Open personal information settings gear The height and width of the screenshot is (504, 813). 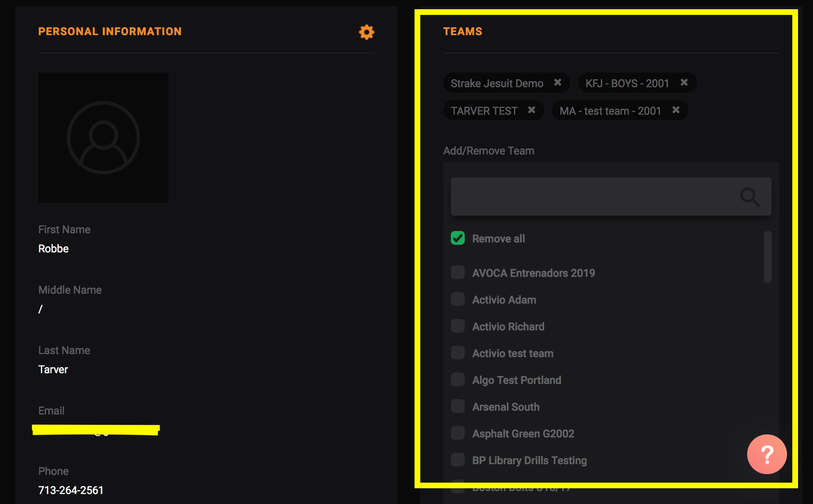[x=366, y=32]
